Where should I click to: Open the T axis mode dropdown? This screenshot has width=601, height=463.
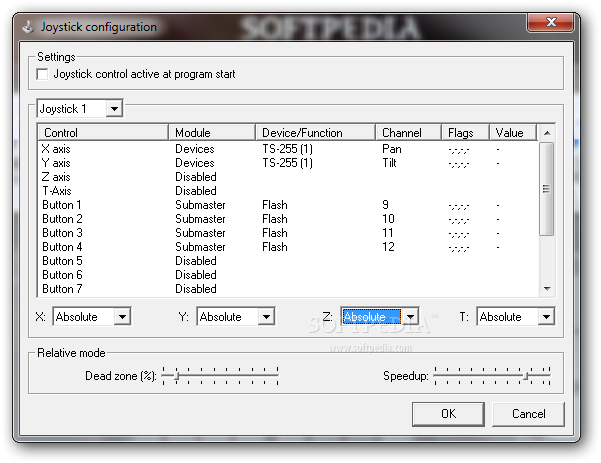[x=546, y=317]
